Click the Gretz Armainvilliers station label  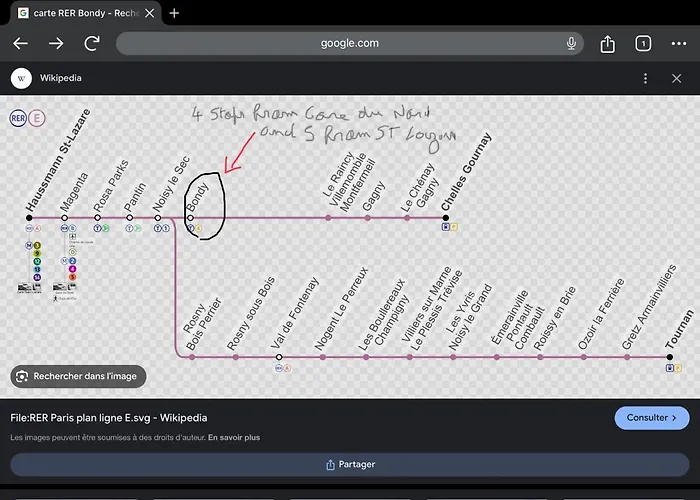pos(649,307)
